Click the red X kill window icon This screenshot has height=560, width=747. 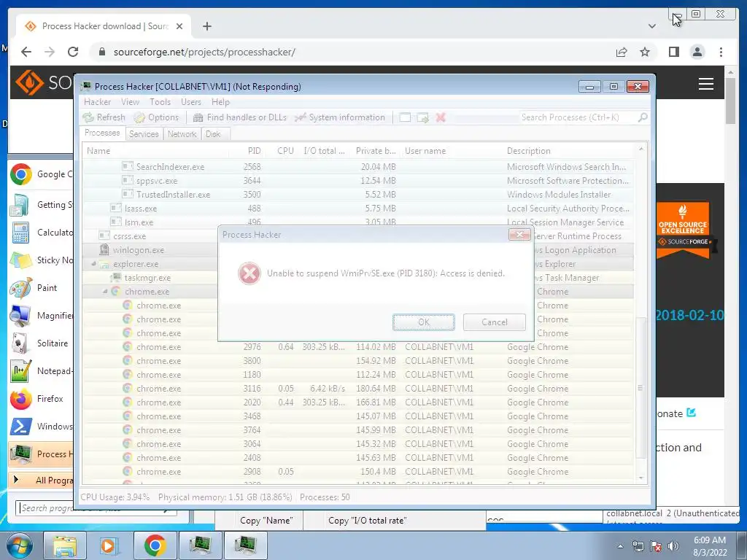click(441, 117)
